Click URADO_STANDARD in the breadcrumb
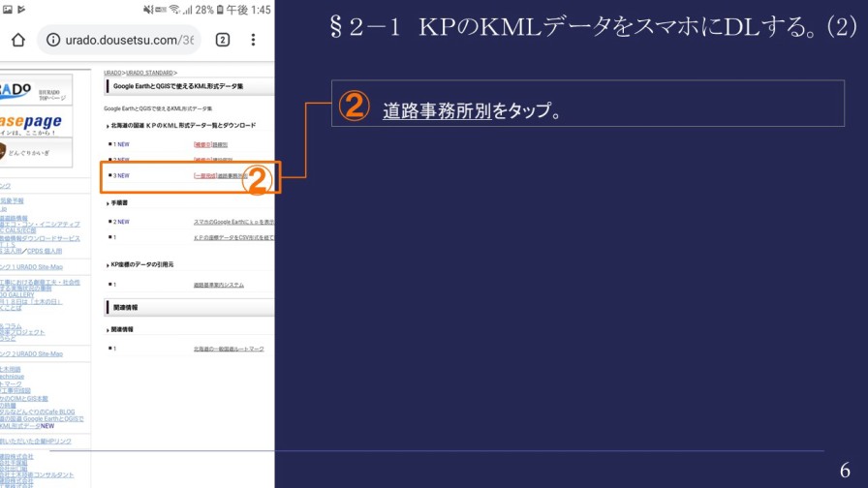868x488 pixels. coord(151,73)
